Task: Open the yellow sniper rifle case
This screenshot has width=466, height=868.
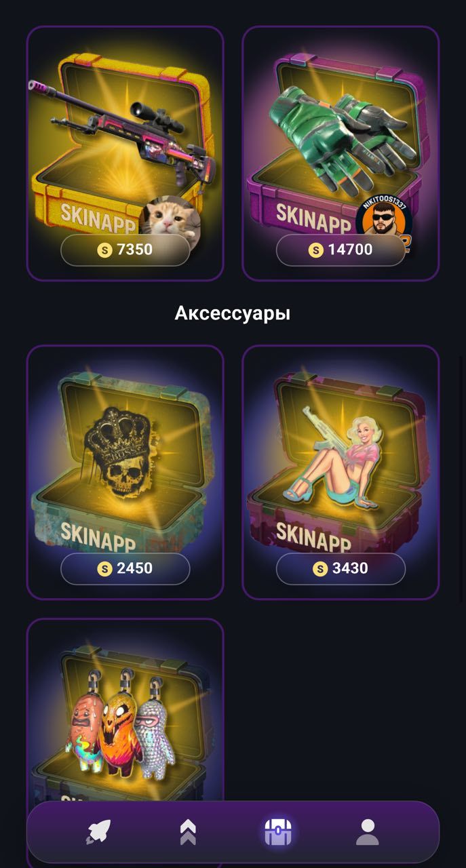Action: click(x=125, y=153)
